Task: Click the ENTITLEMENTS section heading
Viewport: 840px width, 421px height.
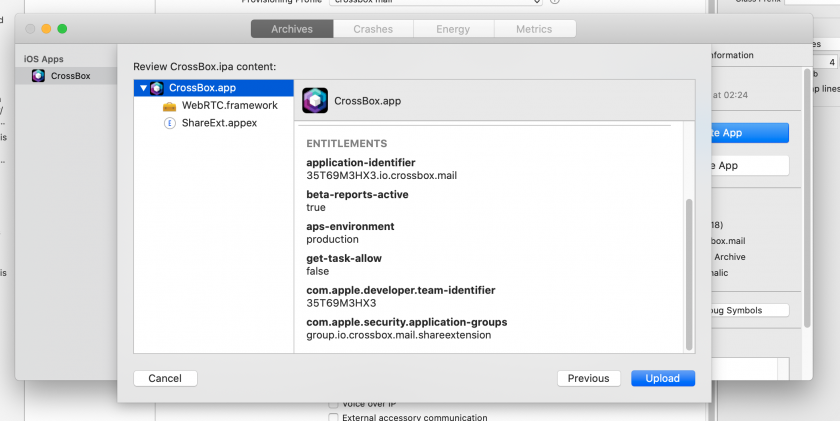Action: 347,144
